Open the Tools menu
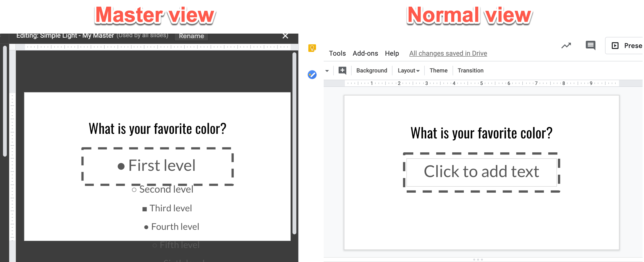 pos(337,53)
